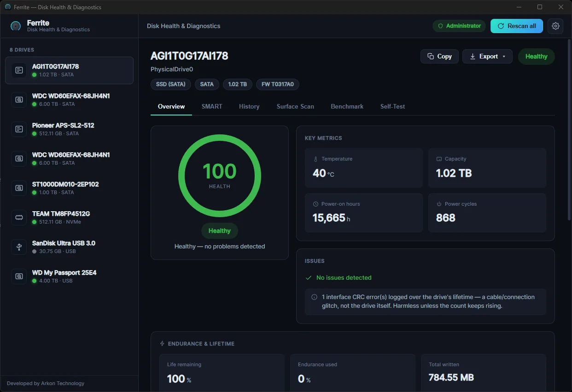Select the ST1000DM010-2EP102 drive
The height and width of the screenshot is (392, 572).
click(x=69, y=188)
